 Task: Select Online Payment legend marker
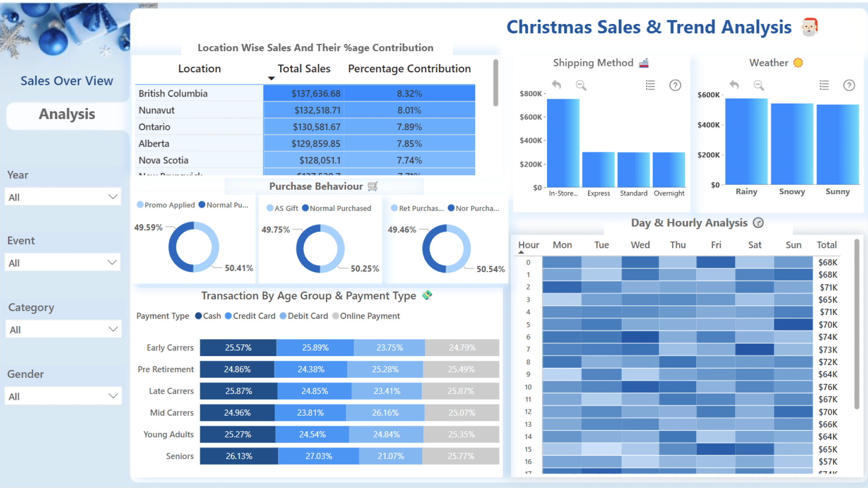point(335,316)
